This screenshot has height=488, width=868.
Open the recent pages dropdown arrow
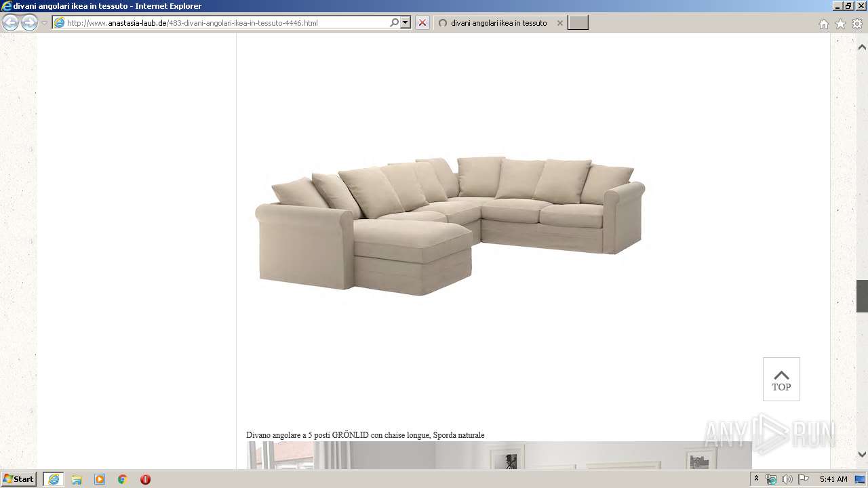(x=44, y=23)
